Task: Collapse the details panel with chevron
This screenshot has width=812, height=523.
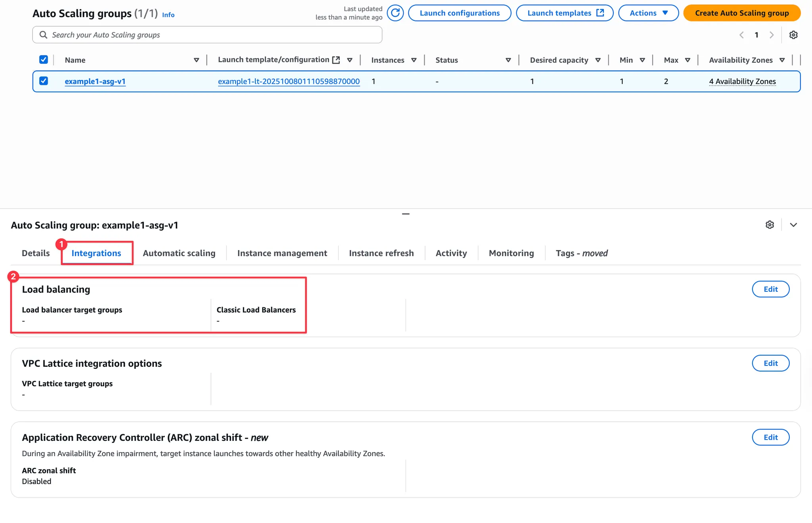Action: (x=793, y=225)
